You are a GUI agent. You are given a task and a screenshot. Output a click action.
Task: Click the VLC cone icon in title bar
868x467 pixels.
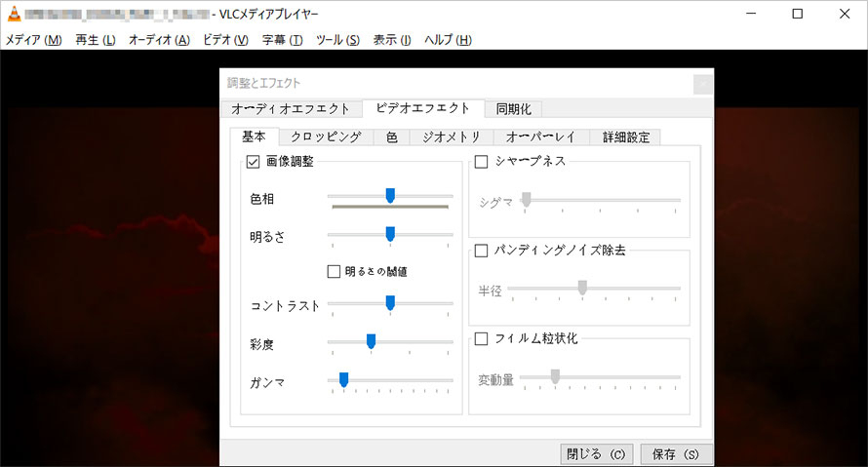[x=14, y=14]
